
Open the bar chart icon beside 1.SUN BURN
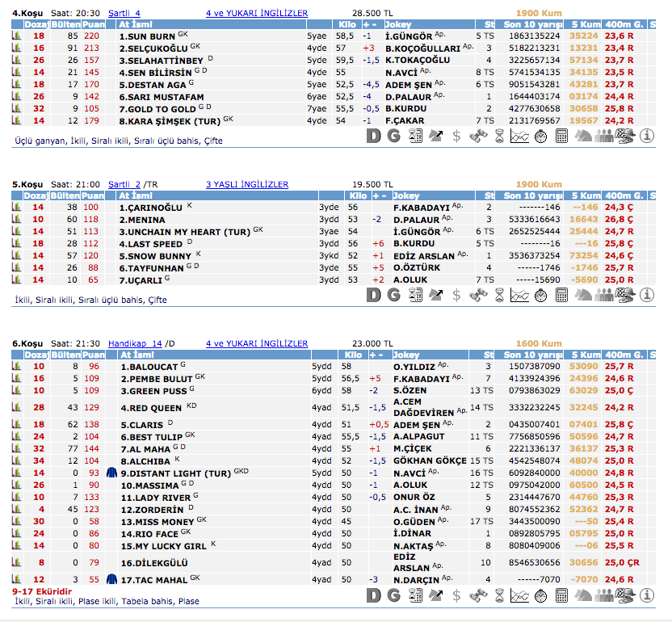[x=16, y=36]
